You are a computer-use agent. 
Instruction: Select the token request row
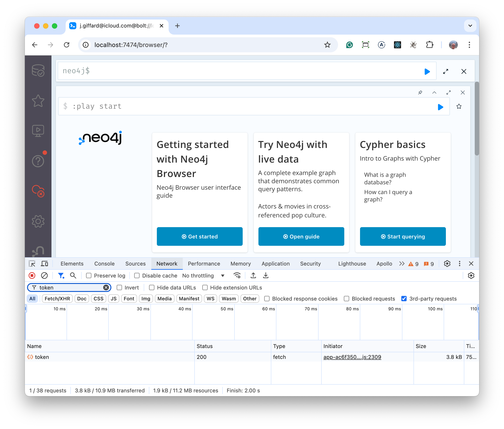[252, 357]
